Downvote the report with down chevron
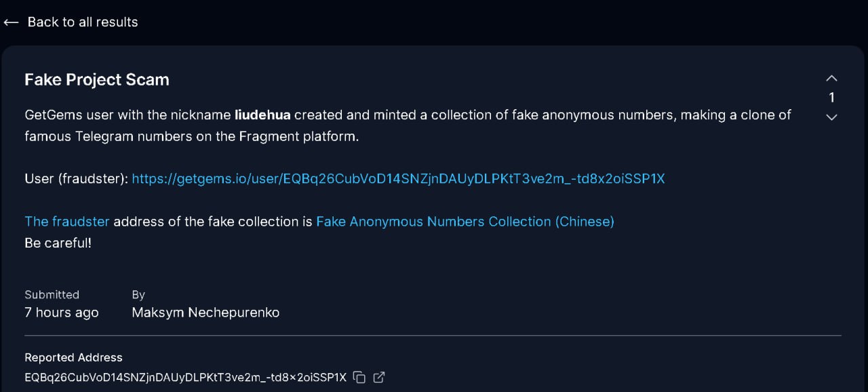Image resolution: width=868 pixels, height=392 pixels. click(x=831, y=117)
